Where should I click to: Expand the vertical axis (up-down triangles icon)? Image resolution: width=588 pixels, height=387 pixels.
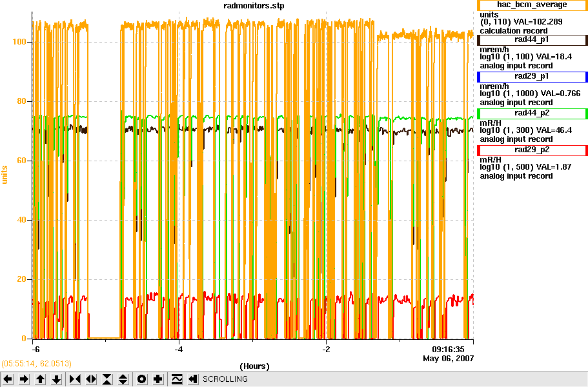point(123,379)
